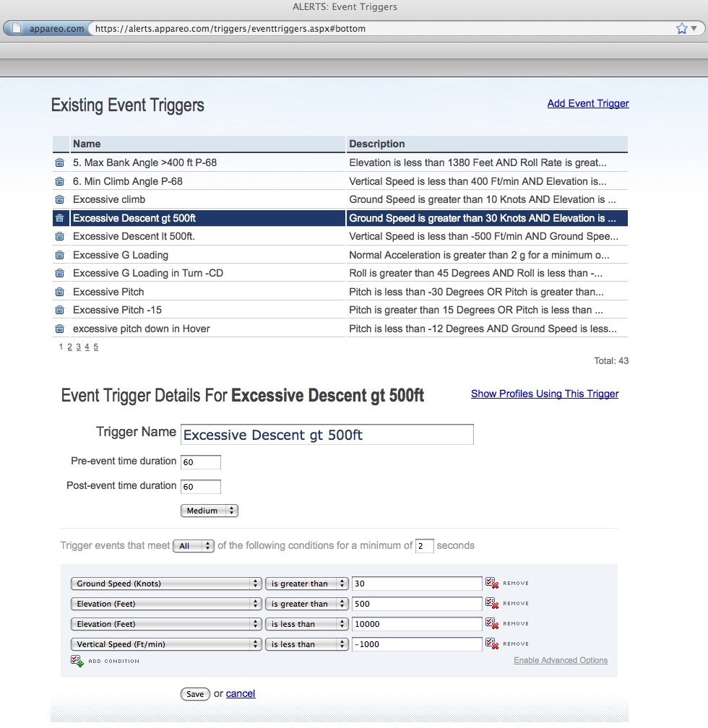This screenshot has height=728, width=708.
Task: Remove the Vertical Speed condition
Action: pyautogui.click(x=490, y=644)
